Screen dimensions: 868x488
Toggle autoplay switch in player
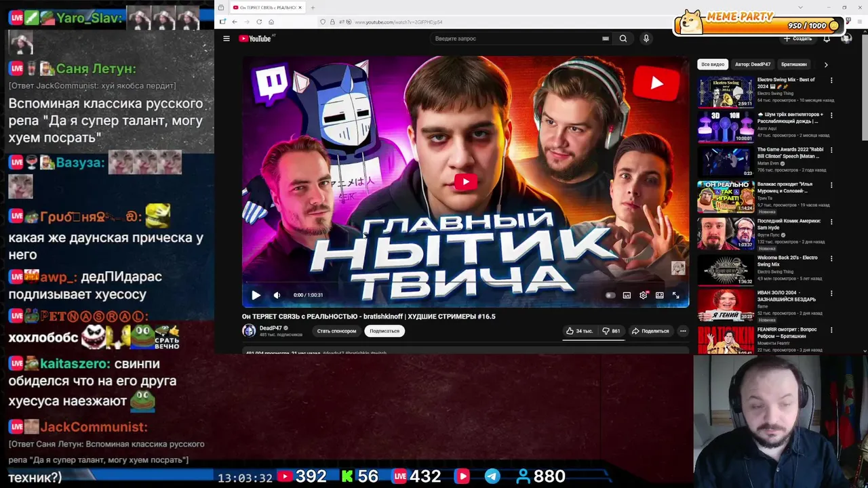tap(609, 295)
